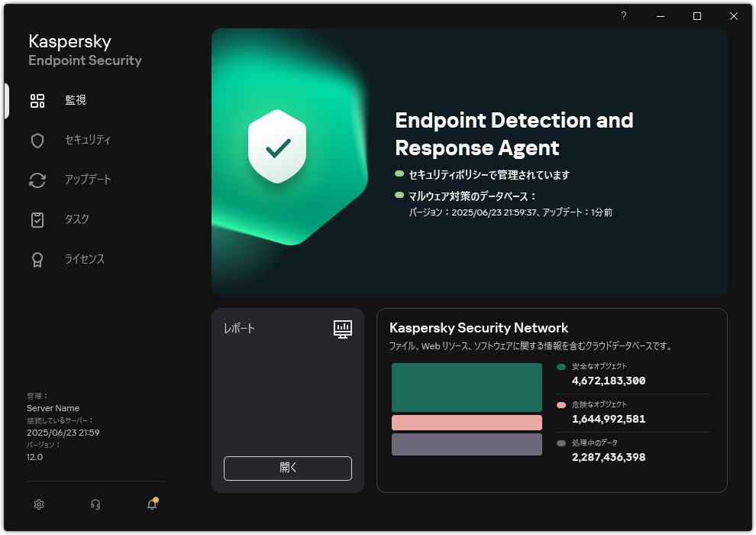Image resolution: width=756 pixels, height=535 pixels.
Task: Click the report monitor chart icon
Action: pos(343,329)
